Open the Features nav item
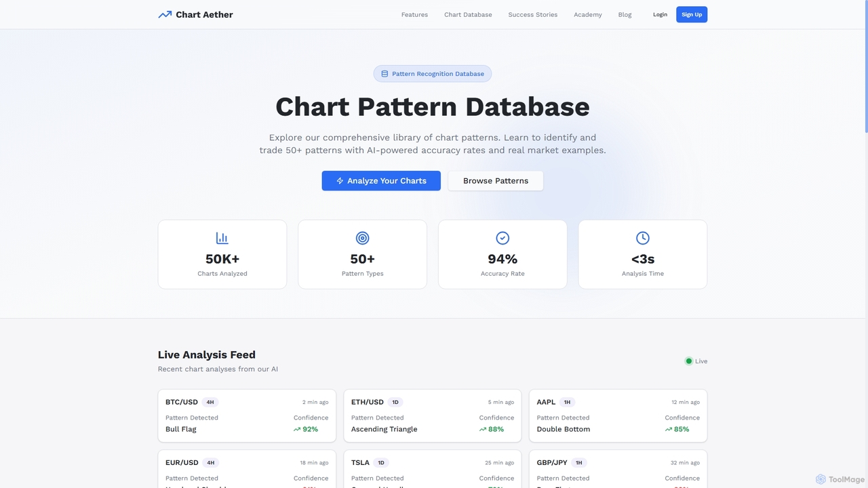Viewport: 868px width, 488px height. (x=414, y=14)
